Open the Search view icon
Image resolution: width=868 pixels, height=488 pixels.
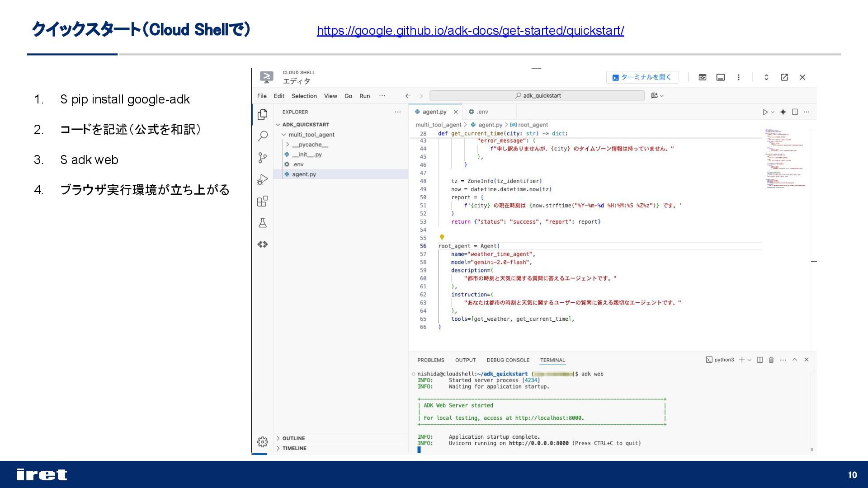[263, 136]
